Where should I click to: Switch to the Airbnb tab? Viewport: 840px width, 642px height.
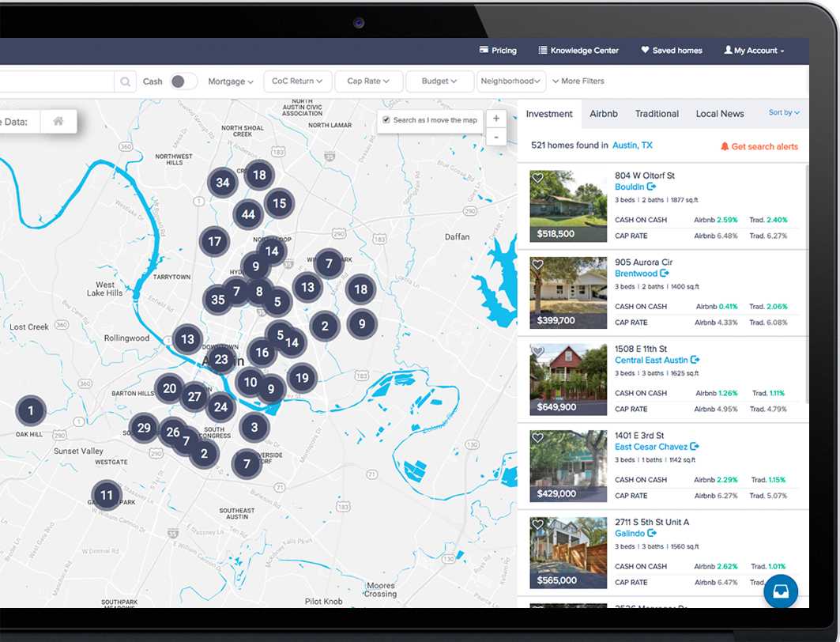(x=604, y=114)
